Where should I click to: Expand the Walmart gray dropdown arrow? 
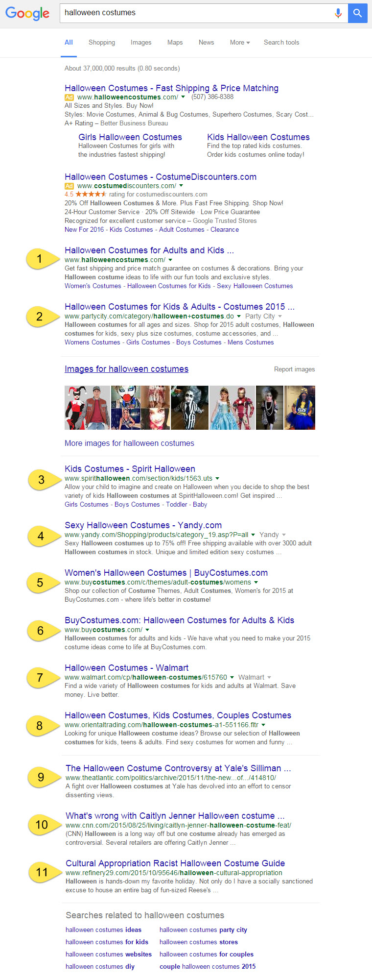pyautogui.click(x=269, y=678)
